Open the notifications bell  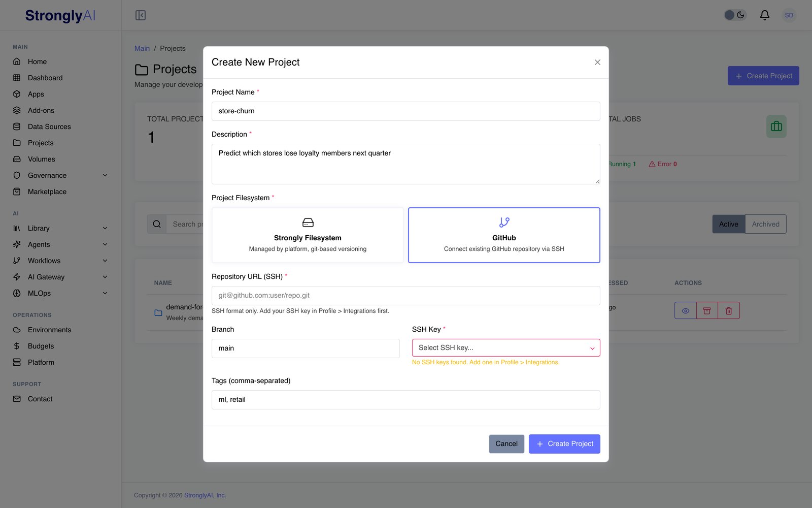(764, 15)
